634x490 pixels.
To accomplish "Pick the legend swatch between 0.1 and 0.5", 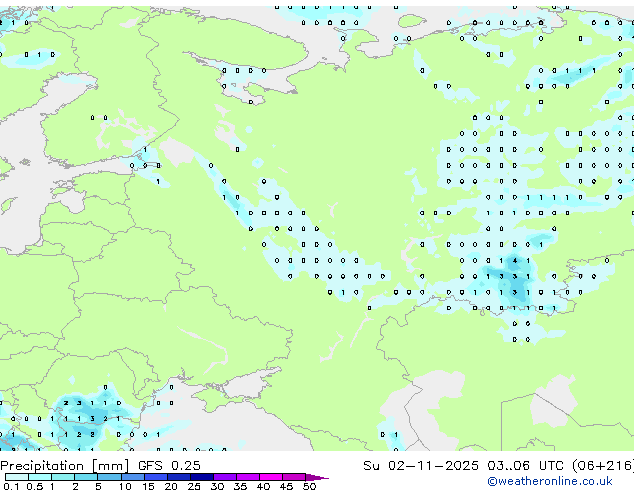I will point(17,477).
